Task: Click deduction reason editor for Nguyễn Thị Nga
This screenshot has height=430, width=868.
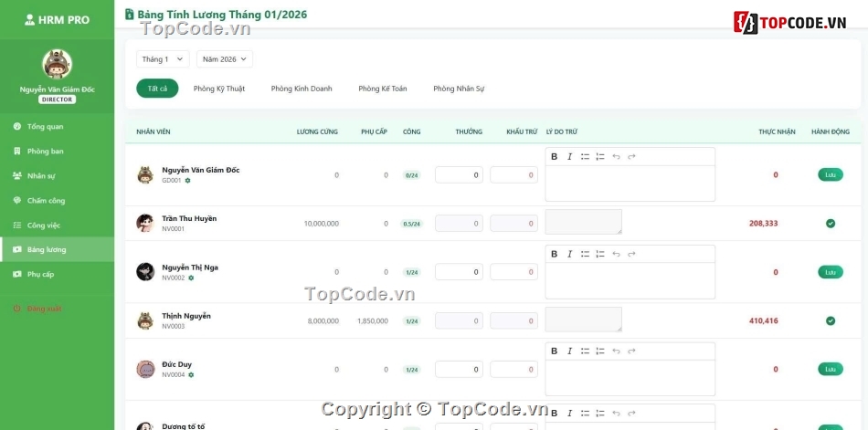Action: (x=630, y=280)
